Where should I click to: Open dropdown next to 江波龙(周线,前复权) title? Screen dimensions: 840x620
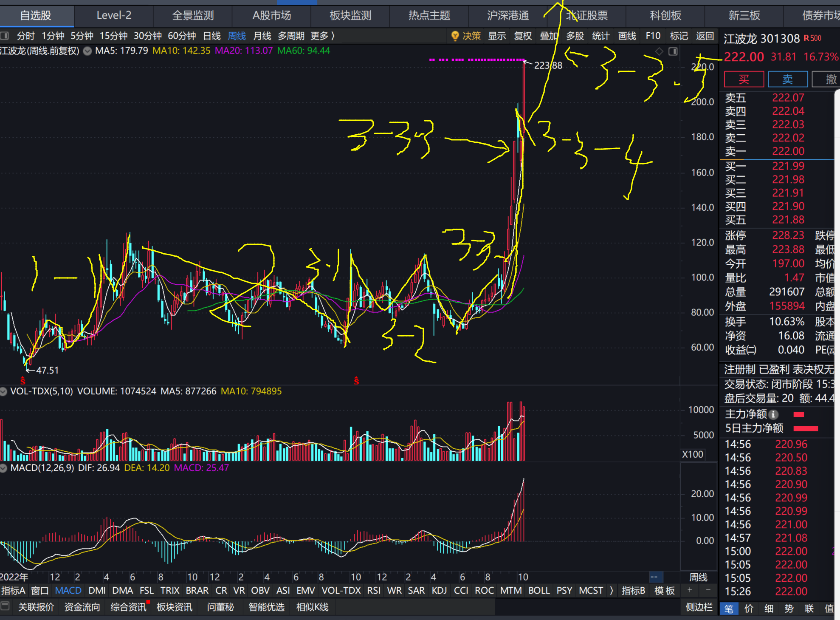click(87, 51)
